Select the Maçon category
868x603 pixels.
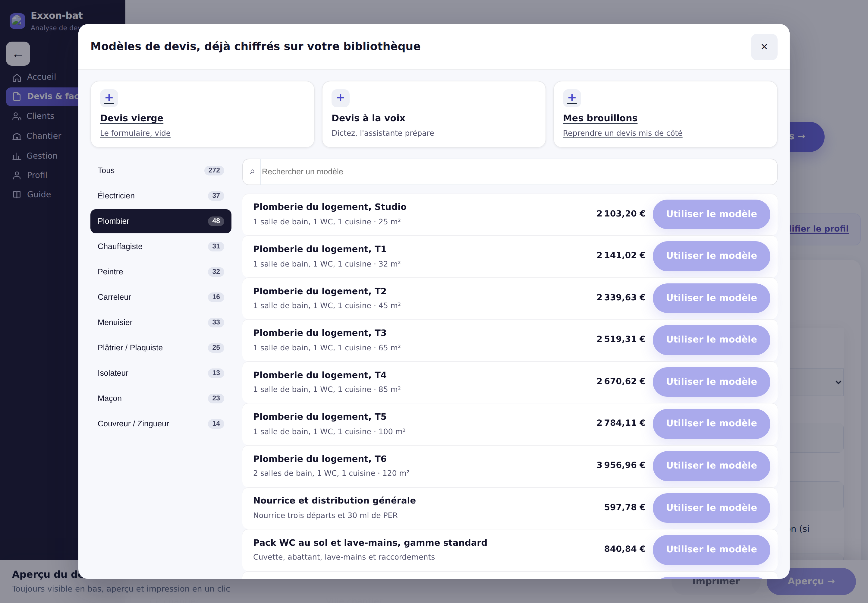[x=161, y=398]
